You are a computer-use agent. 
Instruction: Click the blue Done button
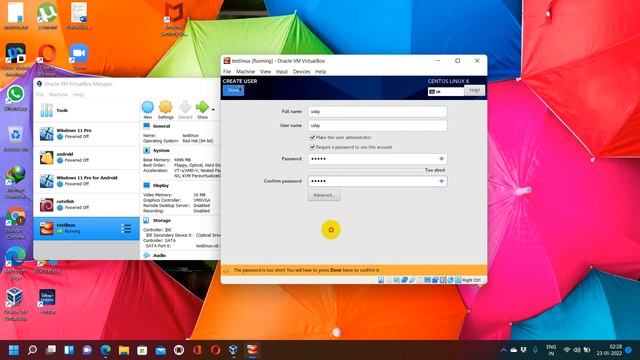[x=233, y=90]
